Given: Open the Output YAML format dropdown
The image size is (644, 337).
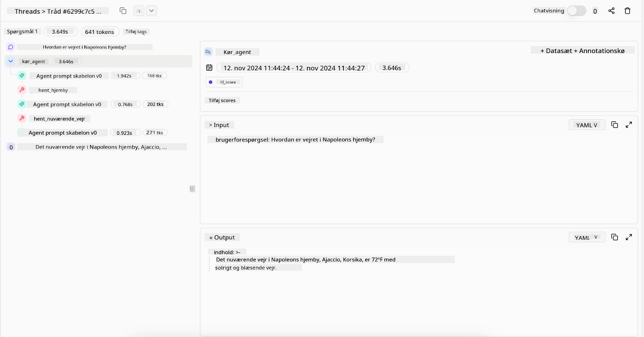Looking at the screenshot, I should 587,238.
